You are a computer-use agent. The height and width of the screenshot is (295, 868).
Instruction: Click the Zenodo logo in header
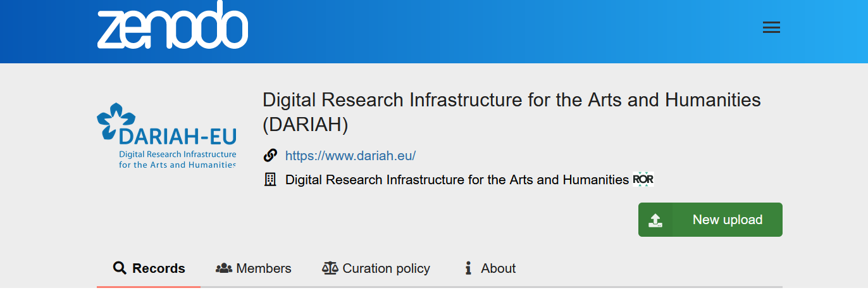[x=172, y=26]
